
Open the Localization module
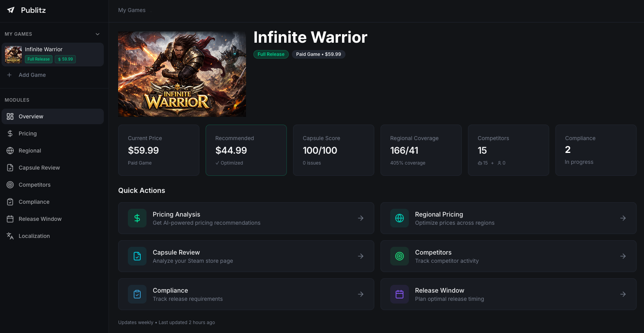pyautogui.click(x=52, y=236)
